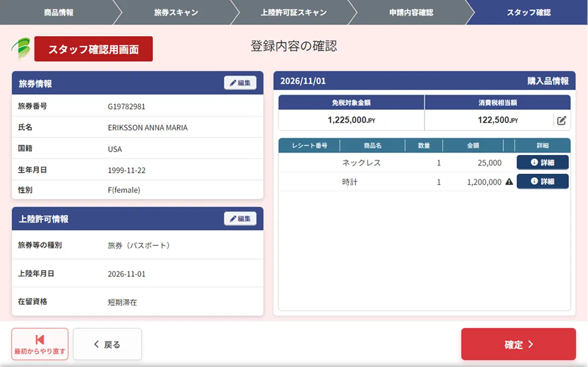
Task: Click the 122,500 JPY tax amount
Action: (x=498, y=120)
